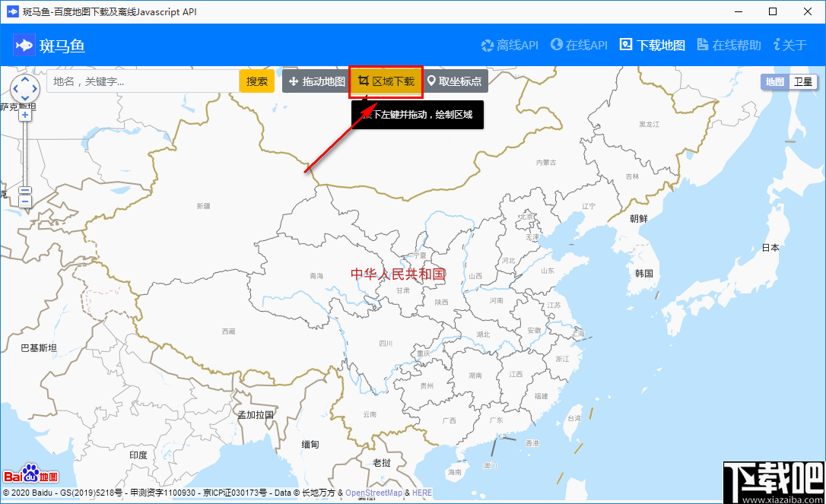Open the 离线API page
Screen dimensions: 826x504
point(510,45)
